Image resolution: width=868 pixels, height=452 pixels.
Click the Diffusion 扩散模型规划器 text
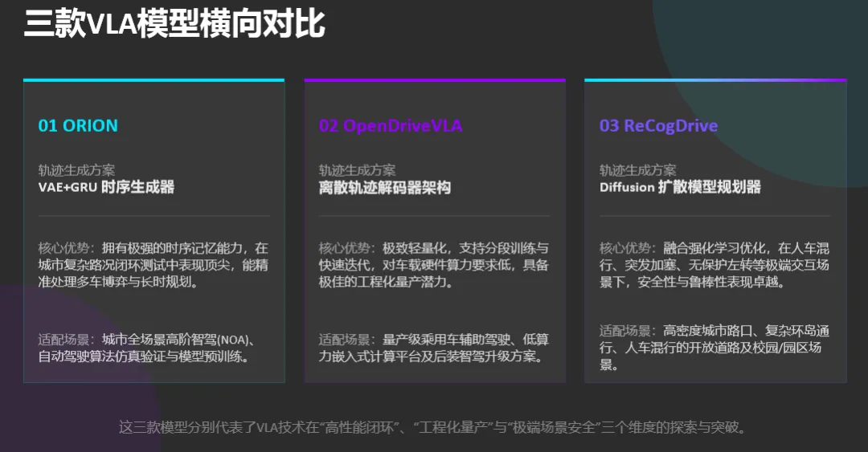[x=680, y=187]
